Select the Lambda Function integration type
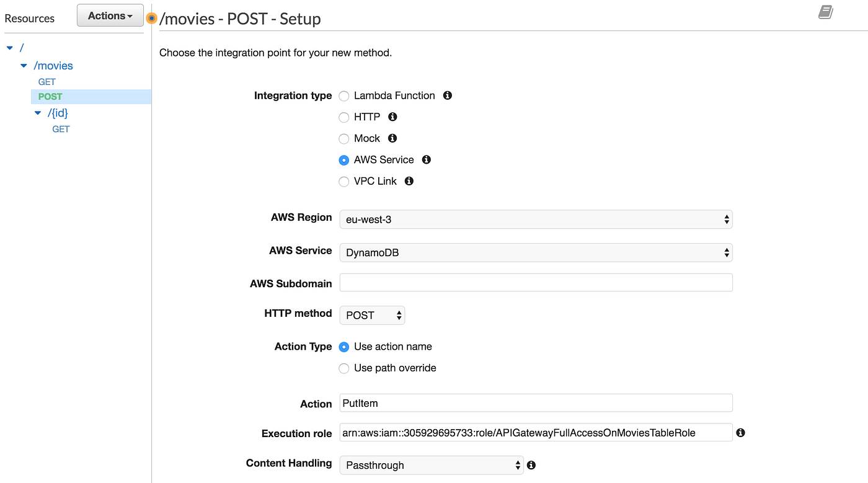This screenshot has height=483, width=868. [x=344, y=95]
